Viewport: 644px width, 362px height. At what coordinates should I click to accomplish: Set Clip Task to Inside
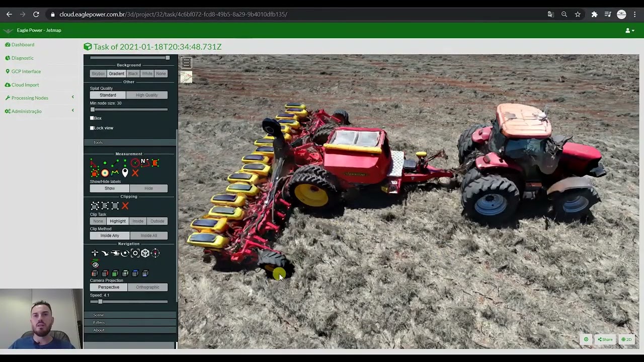point(137,221)
